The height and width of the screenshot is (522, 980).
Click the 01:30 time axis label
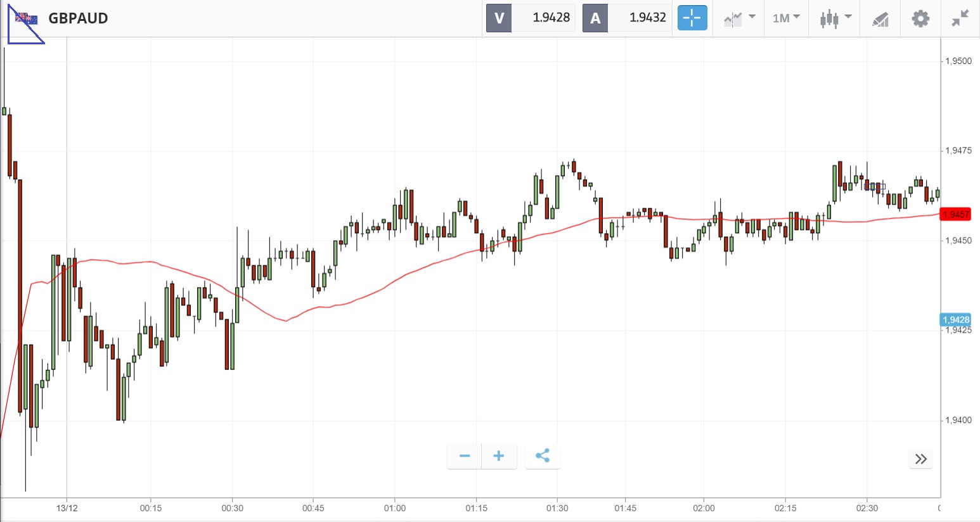click(x=557, y=508)
